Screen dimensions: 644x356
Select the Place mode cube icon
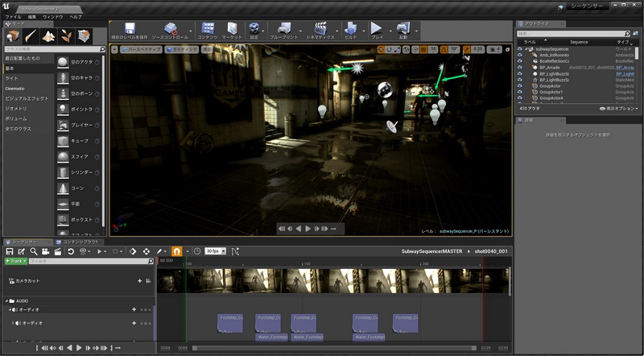(13, 36)
